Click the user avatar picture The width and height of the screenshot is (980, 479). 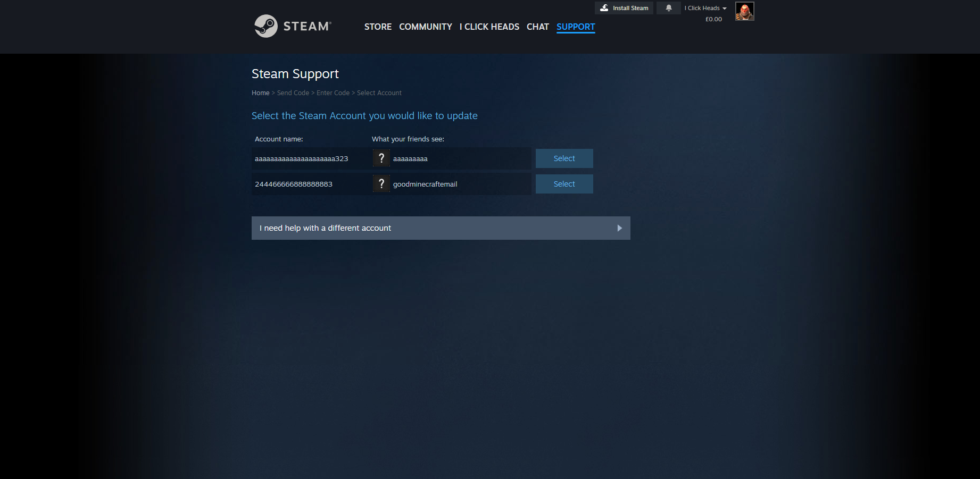[745, 11]
